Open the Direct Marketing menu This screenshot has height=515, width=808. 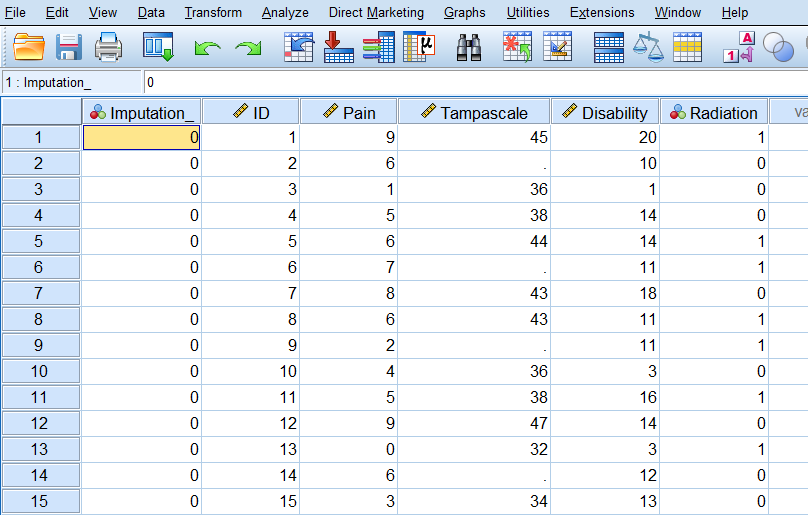click(x=376, y=12)
